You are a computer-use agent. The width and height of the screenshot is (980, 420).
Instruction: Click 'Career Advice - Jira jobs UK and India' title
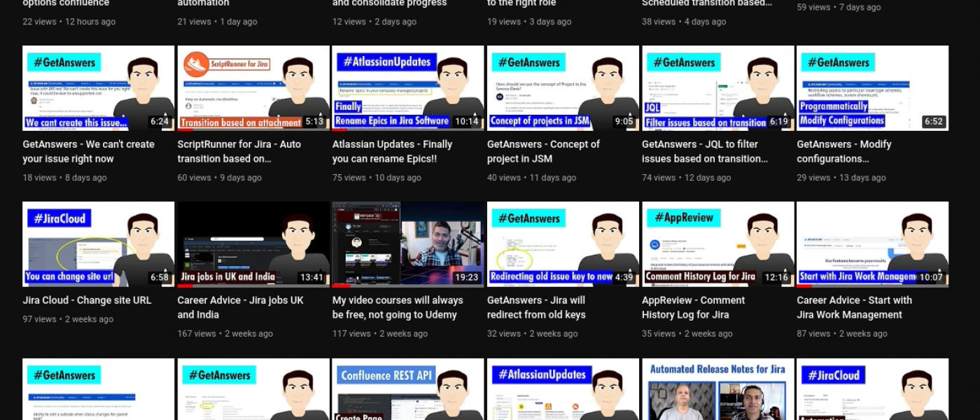(240, 307)
